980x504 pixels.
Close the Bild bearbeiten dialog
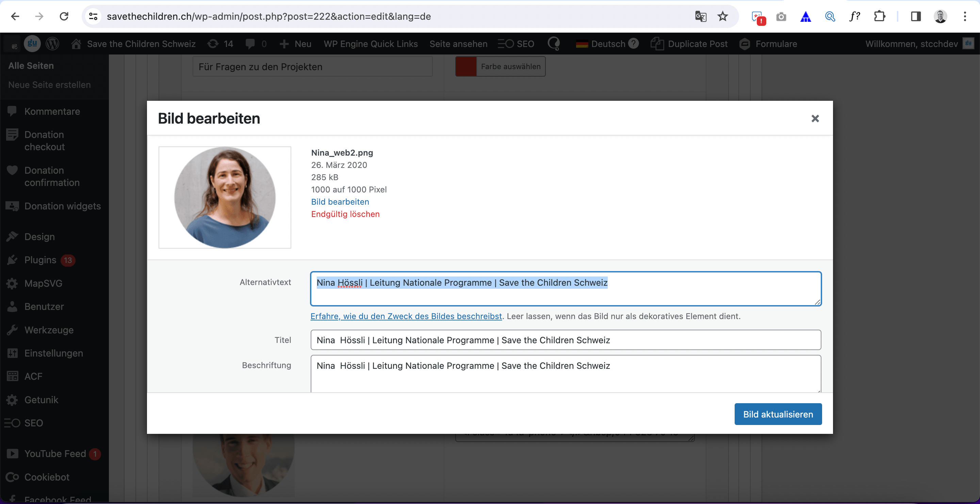(815, 119)
